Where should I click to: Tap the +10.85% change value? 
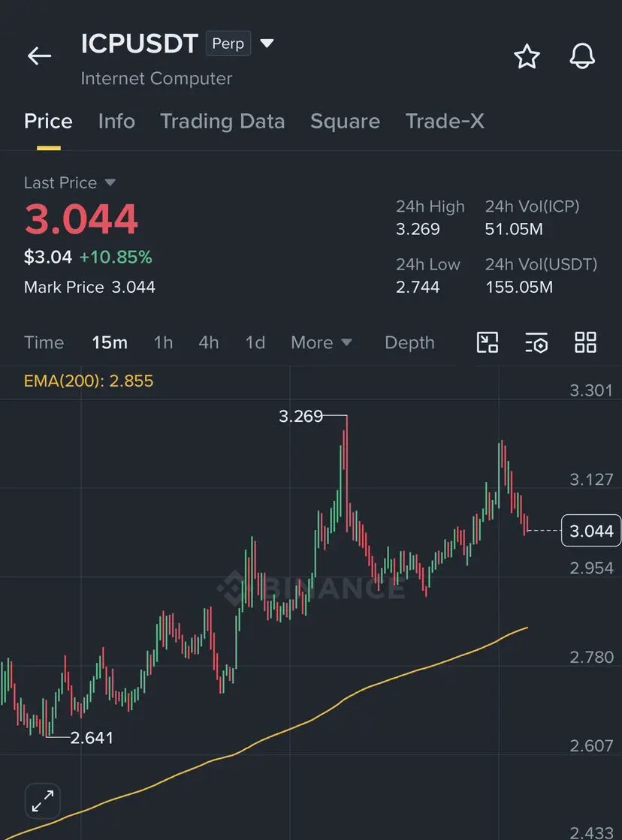click(x=116, y=257)
